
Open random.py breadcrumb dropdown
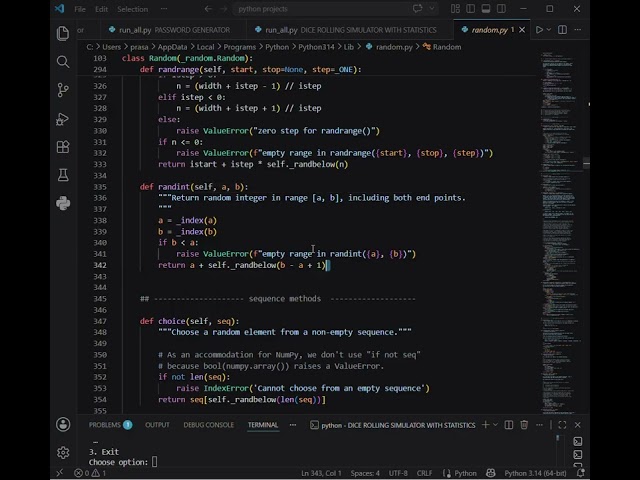click(x=389, y=47)
